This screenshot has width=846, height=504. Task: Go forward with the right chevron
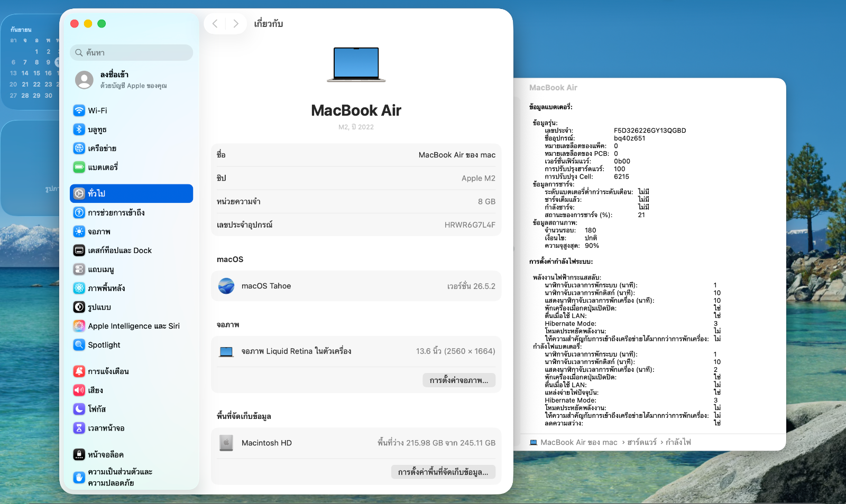(x=236, y=24)
